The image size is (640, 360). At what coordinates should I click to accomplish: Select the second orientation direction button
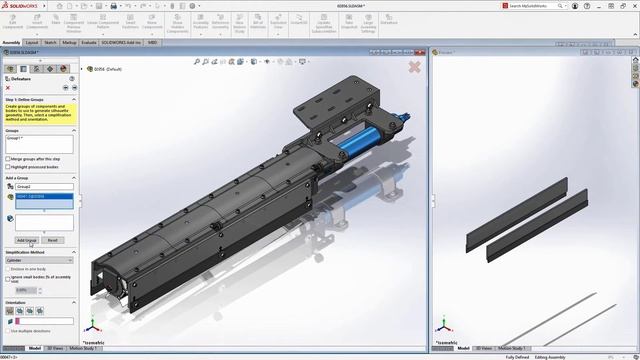click(20, 311)
